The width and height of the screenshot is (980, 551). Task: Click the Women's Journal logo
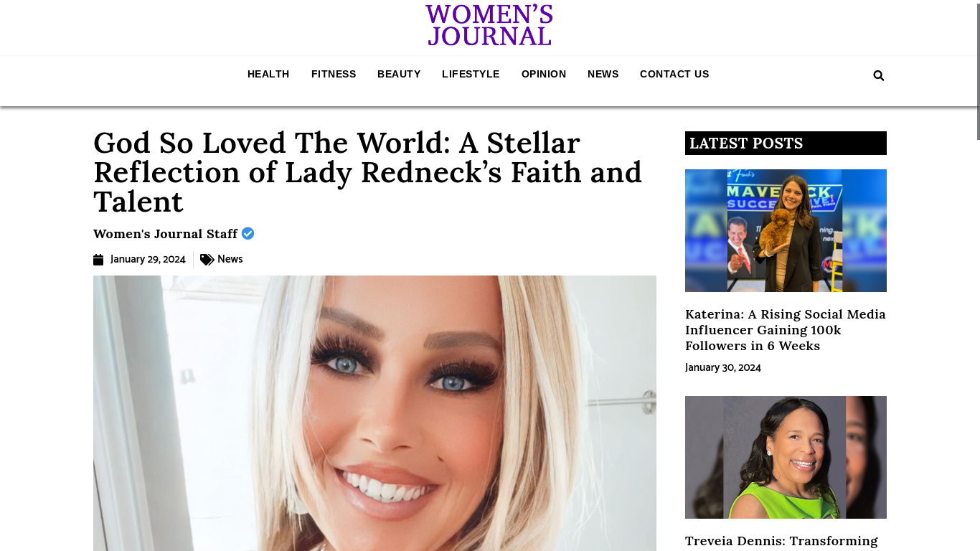pos(489,26)
